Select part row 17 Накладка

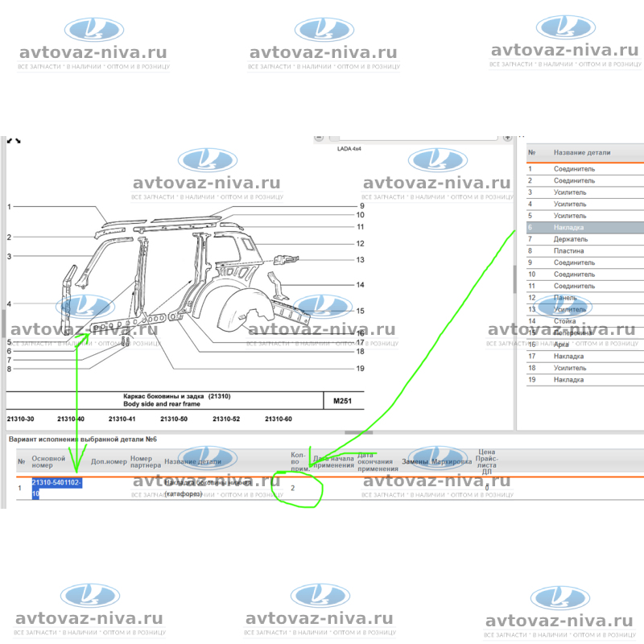point(585,357)
